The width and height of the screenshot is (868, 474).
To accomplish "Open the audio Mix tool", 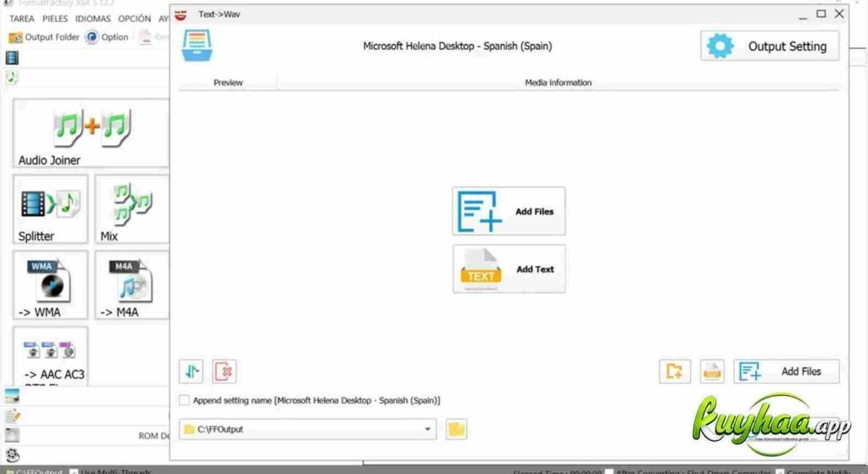I will 131,209.
